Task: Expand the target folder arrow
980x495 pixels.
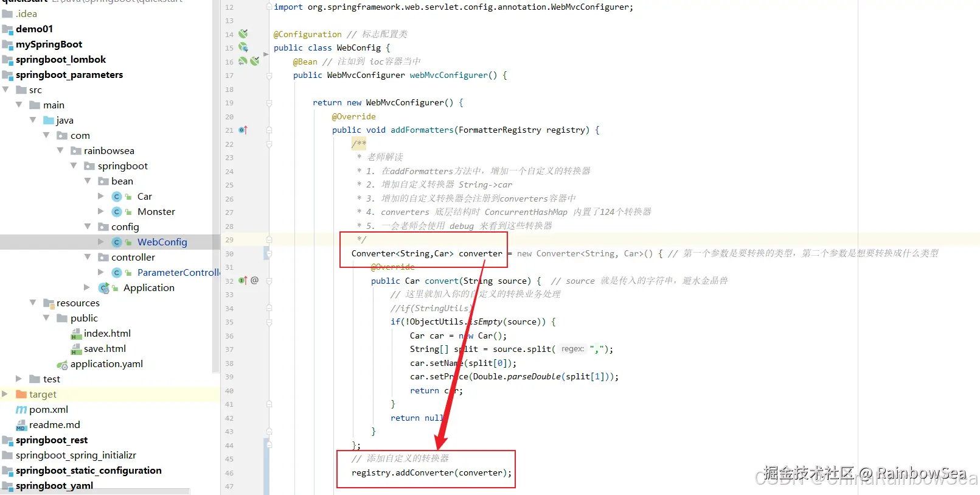Action: [x=5, y=394]
